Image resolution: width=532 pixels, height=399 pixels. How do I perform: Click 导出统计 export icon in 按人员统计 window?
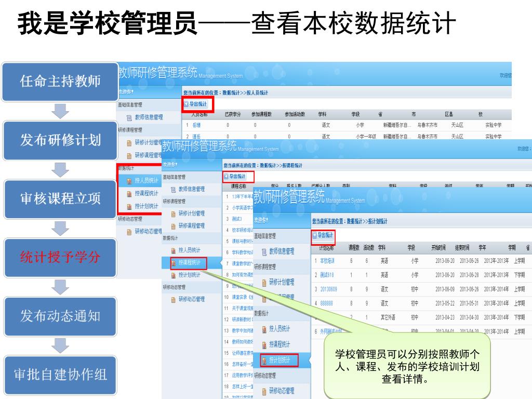(186, 104)
